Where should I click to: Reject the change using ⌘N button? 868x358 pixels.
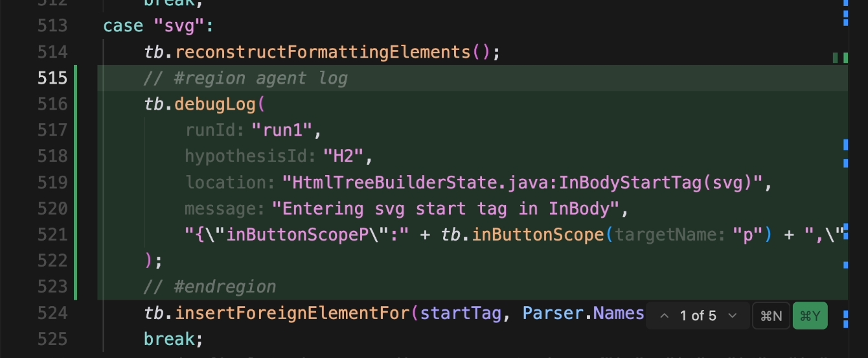771,316
